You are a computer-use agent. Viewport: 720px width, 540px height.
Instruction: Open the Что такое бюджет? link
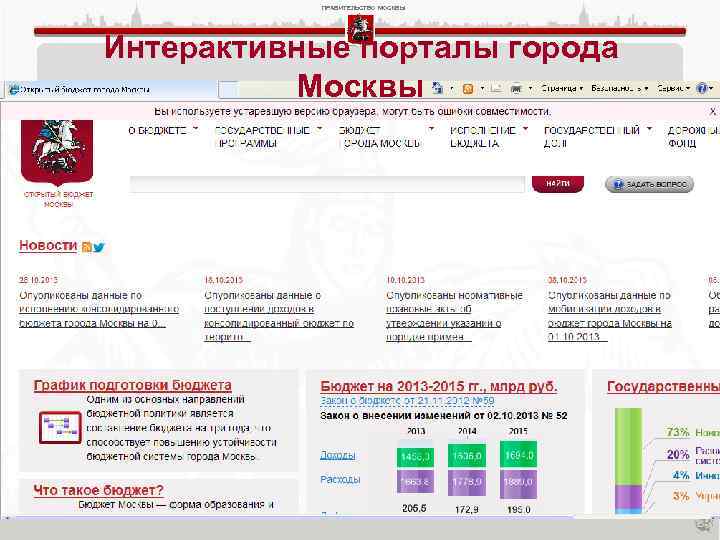(x=98, y=490)
